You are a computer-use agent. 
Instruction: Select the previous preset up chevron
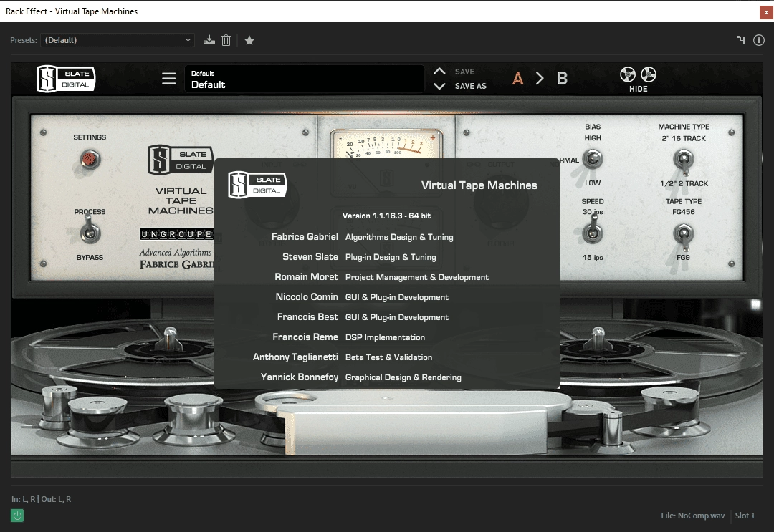[439, 72]
